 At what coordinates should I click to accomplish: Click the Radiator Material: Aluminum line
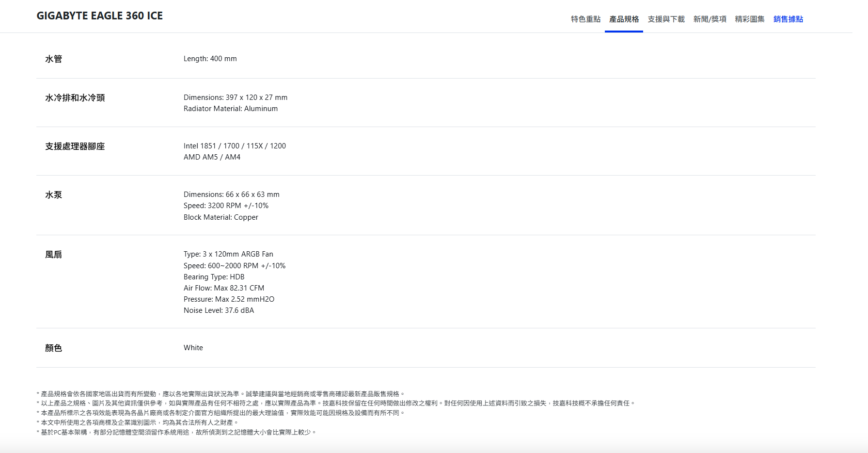click(x=230, y=109)
